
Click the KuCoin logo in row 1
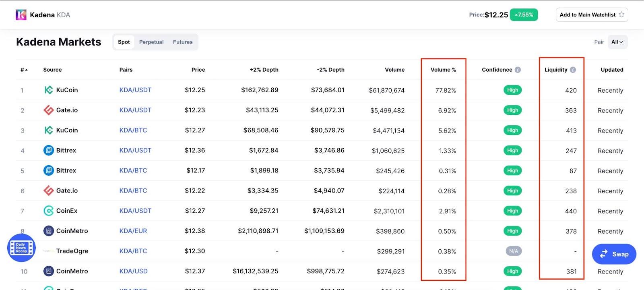[48, 90]
